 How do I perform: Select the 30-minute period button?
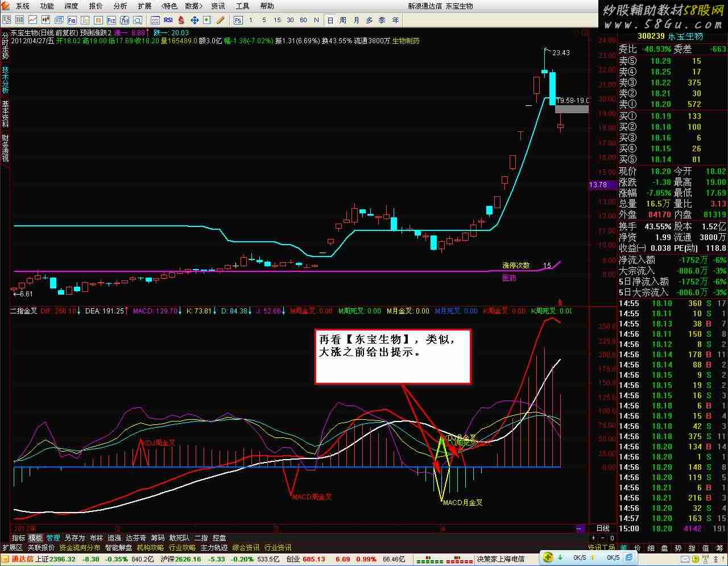click(x=290, y=20)
